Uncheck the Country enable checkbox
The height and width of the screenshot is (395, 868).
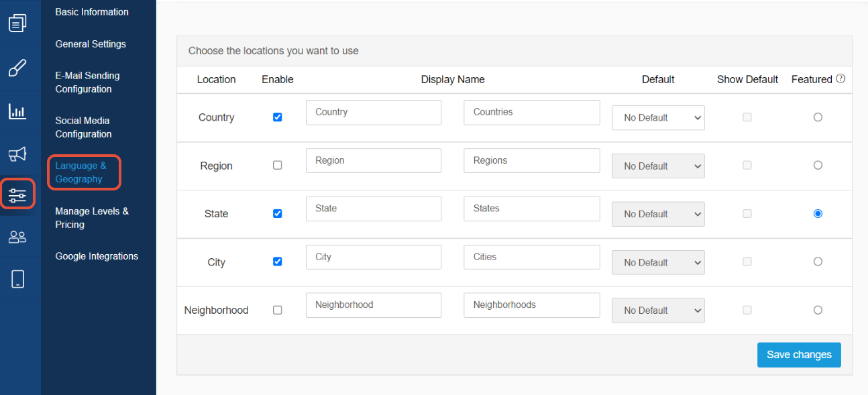click(278, 117)
